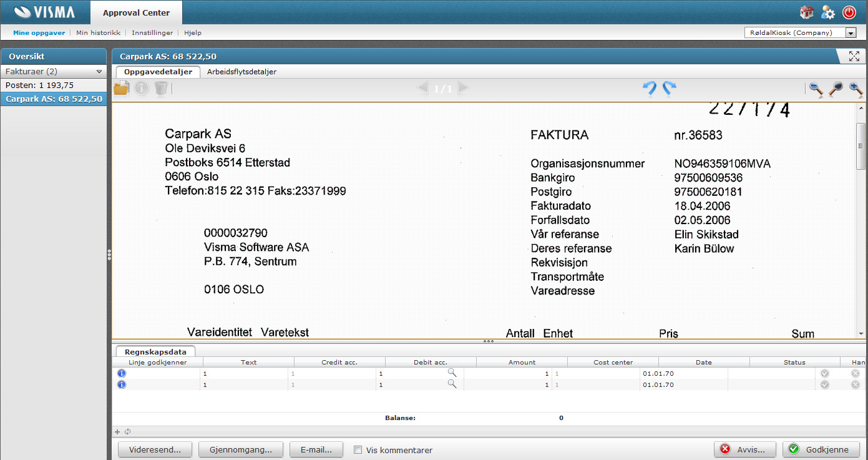868x460 pixels.
Task: Open debit account search in first row
Action: click(452, 373)
